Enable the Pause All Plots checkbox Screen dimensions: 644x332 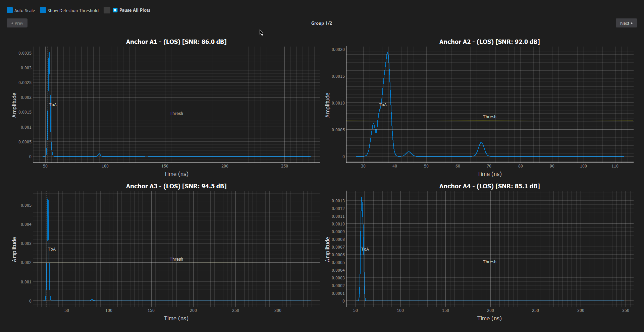(107, 10)
